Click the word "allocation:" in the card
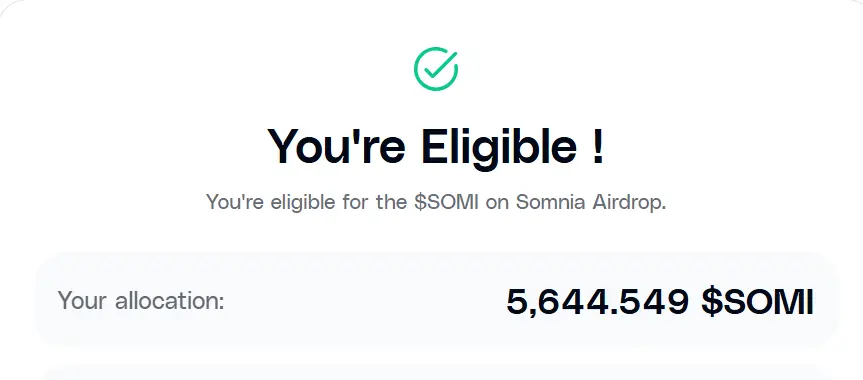Screen dimensions: 863x380 click(x=170, y=301)
